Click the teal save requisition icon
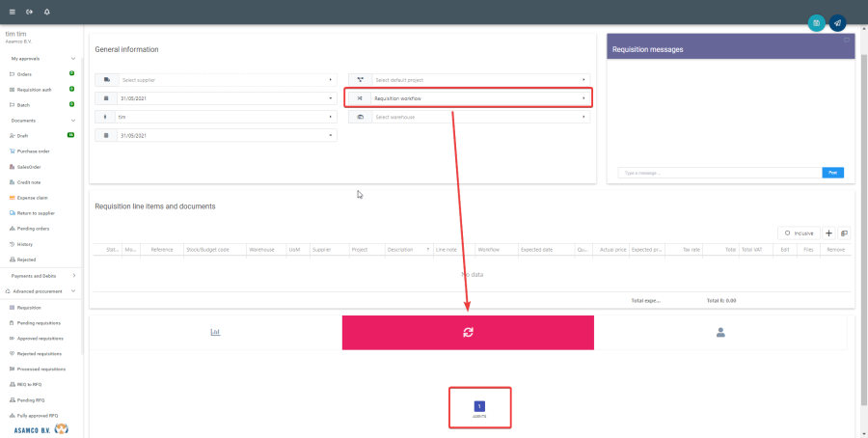 click(x=817, y=22)
